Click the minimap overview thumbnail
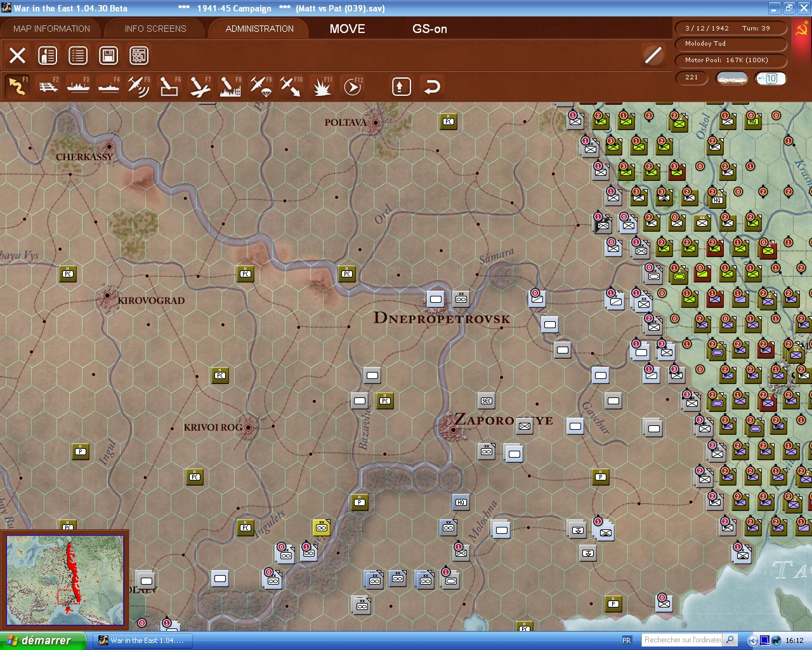This screenshot has height=650, width=812. click(x=65, y=581)
